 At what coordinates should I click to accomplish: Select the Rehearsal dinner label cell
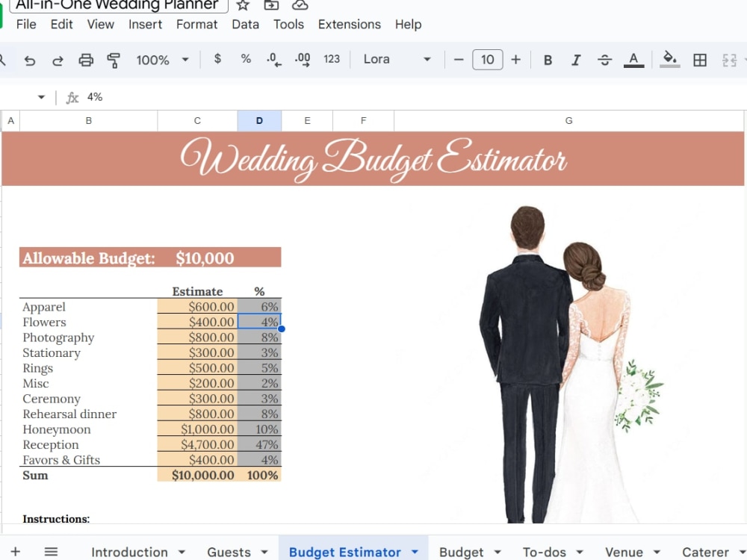pyautogui.click(x=89, y=414)
